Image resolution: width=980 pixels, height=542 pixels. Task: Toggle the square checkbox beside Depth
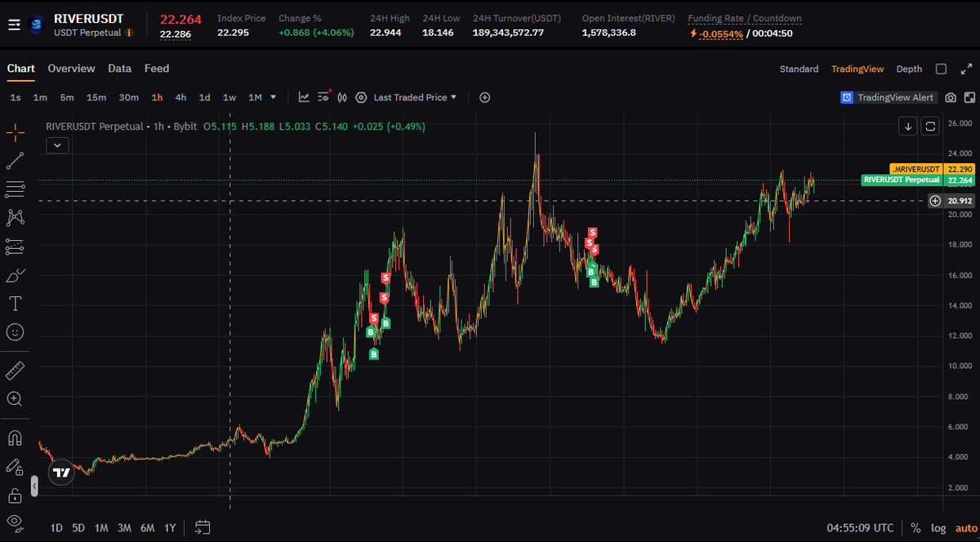point(941,69)
